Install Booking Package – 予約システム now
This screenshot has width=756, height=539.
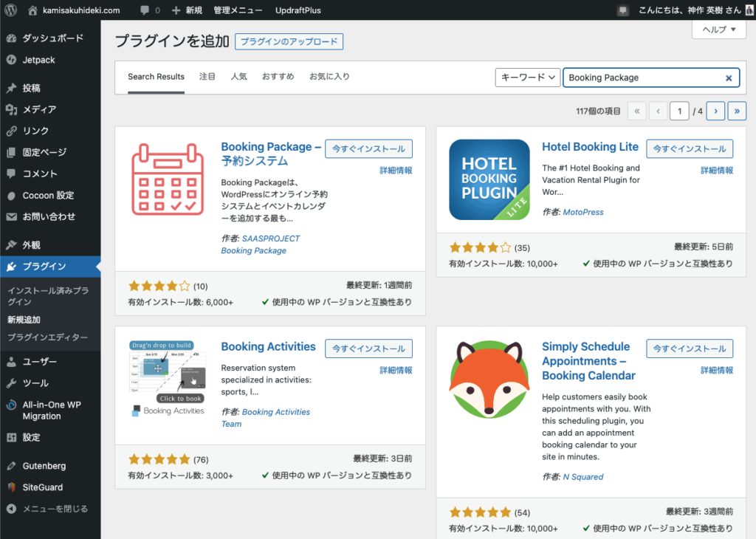tap(369, 148)
